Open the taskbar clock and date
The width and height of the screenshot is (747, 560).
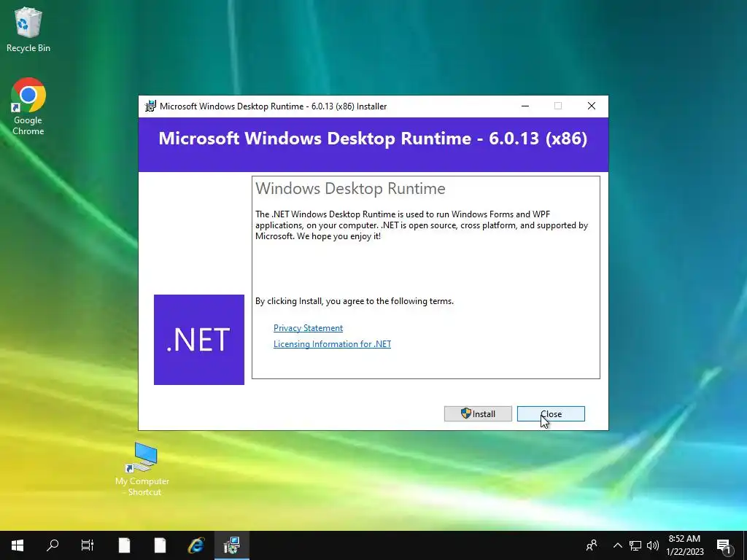[684, 545]
